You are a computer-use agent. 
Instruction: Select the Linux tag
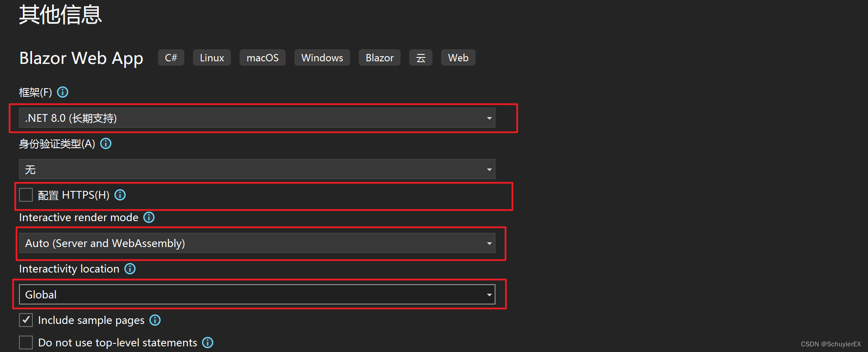coord(212,57)
